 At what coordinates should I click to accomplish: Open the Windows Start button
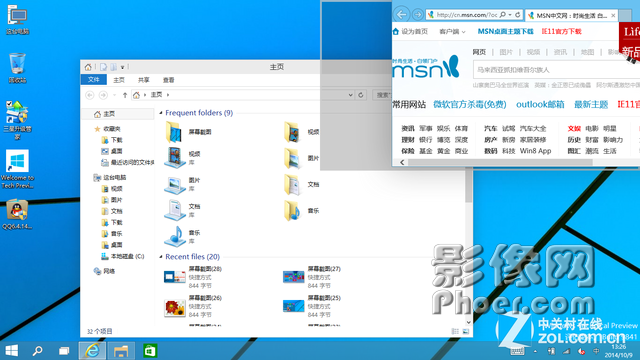coord(11,350)
